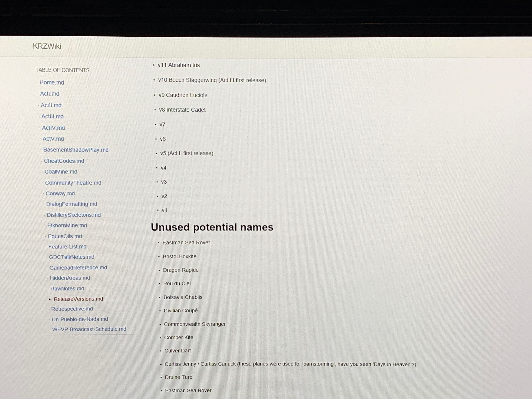Go to the ActIII.md page
This screenshot has height=399, width=532.
pos(52,116)
